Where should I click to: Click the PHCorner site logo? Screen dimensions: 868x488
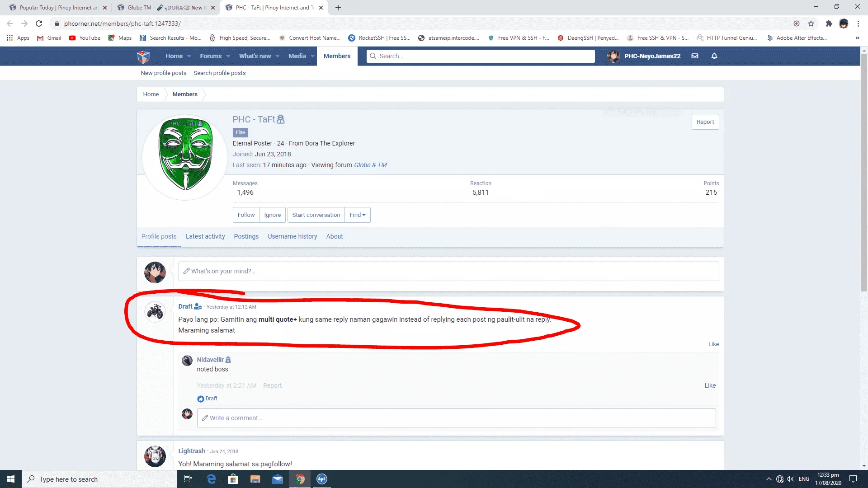[x=143, y=56]
